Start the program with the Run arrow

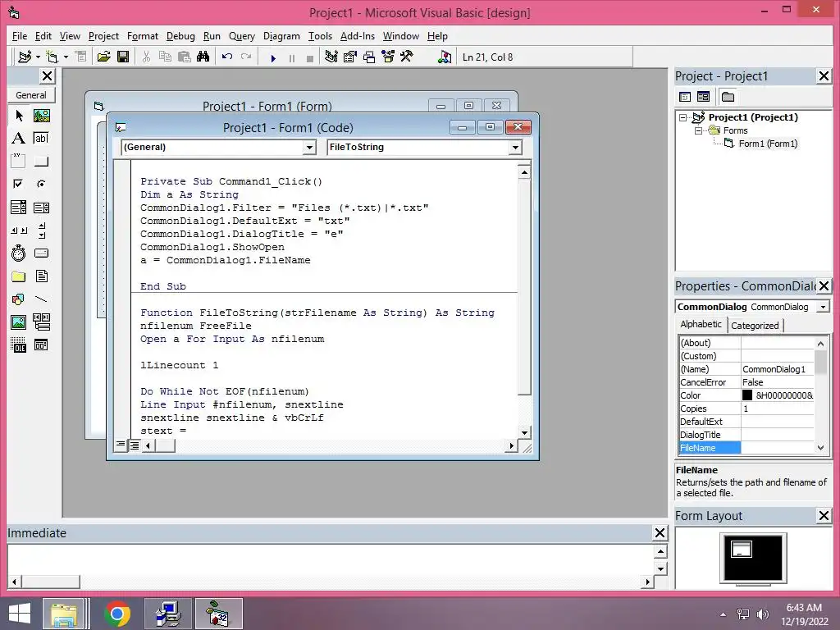point(273,58)
